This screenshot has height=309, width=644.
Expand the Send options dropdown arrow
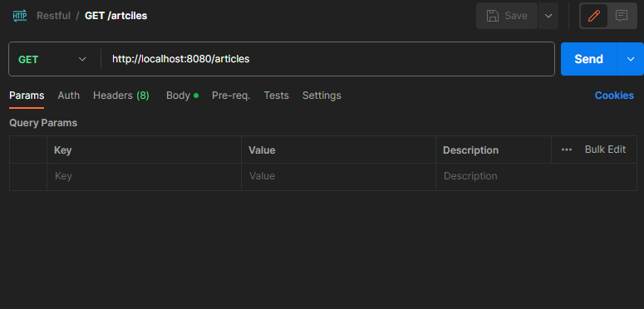pyautogui.click(x=631, y=59)
